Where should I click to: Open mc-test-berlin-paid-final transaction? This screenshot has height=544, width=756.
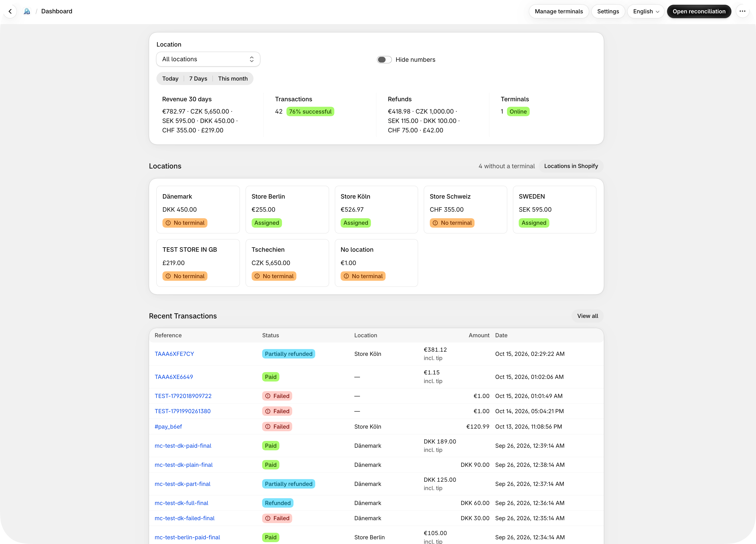(x=187, y=537)
